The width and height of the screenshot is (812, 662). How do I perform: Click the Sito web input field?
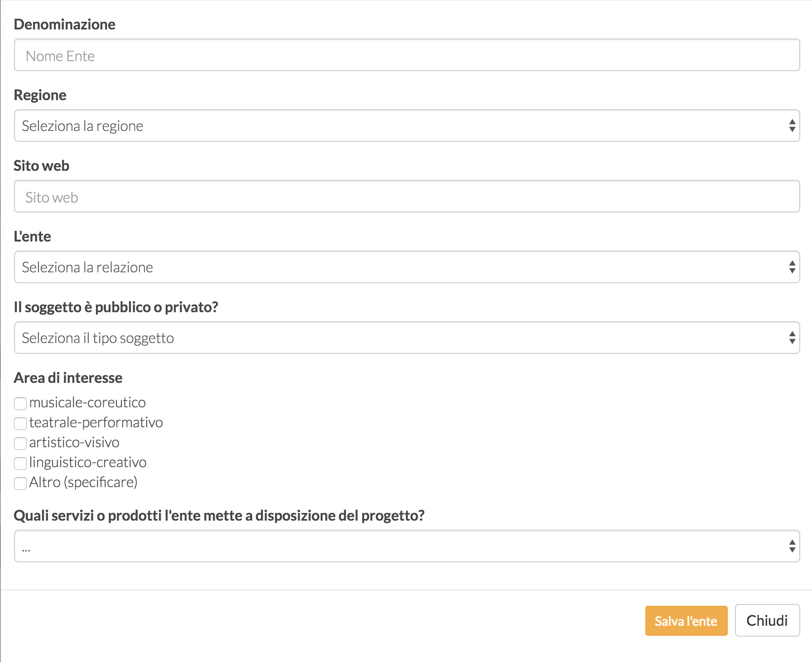[x=407, y=197]
